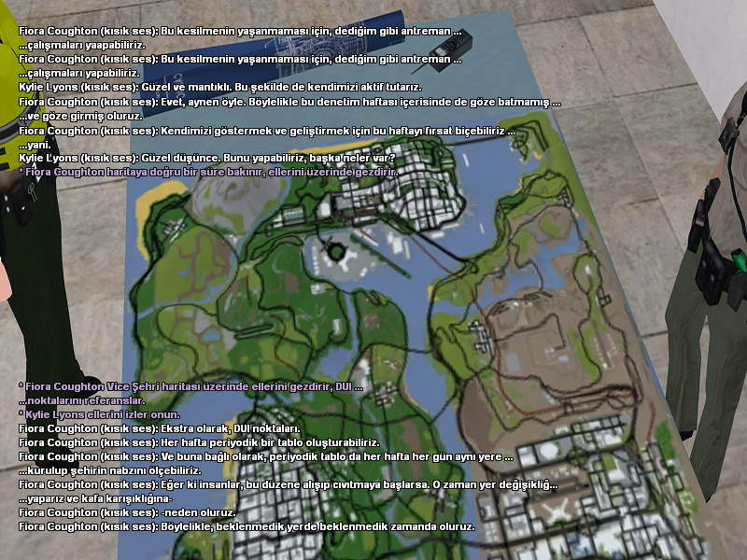Click Fiora line "Evet, aynen öyle"
Screen dimensions: 747x560
point(289,102)
